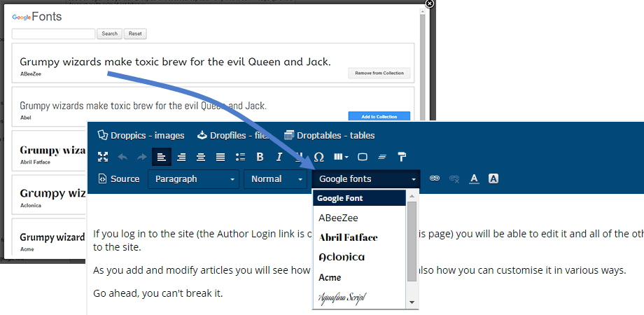Open the Paragraph format dropdown

pos(193,179)
